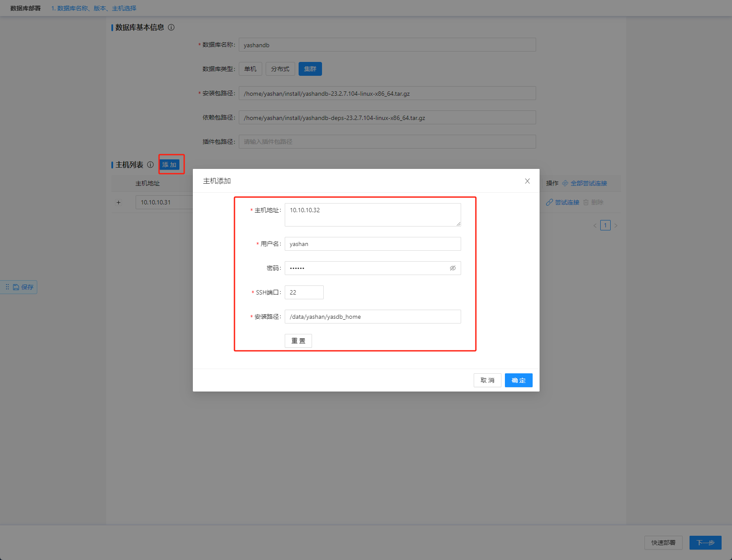
Task: Click 全部尝试连接 link
Action: tap(585, 183)
